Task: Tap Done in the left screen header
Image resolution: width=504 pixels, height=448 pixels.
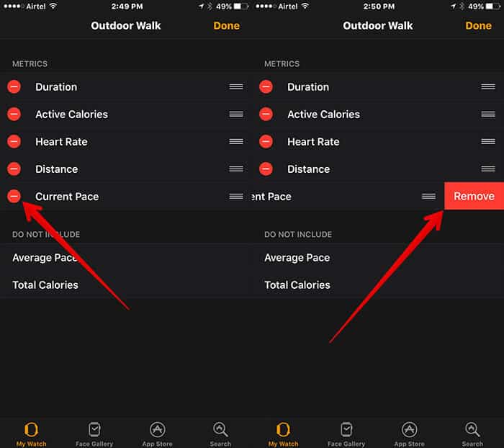Action: (x=227, y=26)
